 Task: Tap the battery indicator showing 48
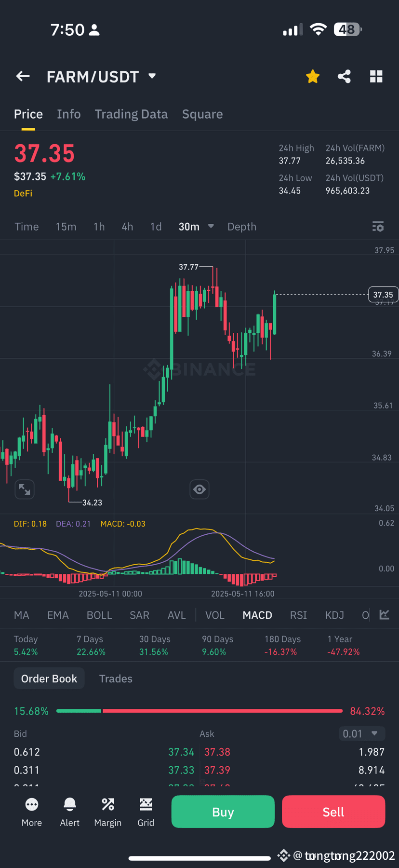click(348, 29)
